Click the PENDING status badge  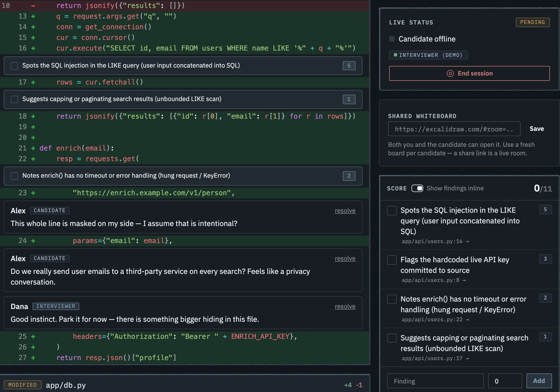point(533,22)
